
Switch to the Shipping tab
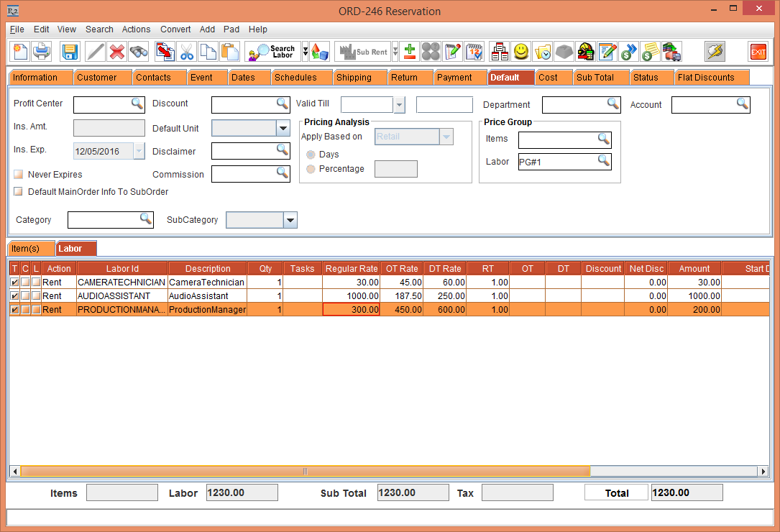pyautogui.click(x=354, y=78)
